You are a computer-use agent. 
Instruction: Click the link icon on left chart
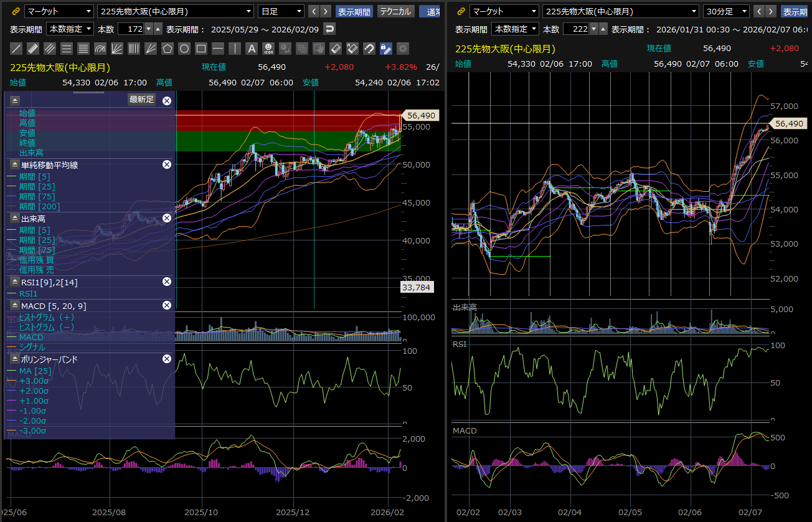coord(16,11)
